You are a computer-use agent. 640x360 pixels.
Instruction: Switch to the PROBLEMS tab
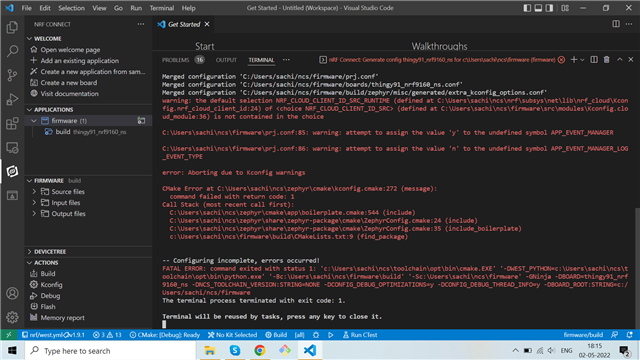(176, 60)
